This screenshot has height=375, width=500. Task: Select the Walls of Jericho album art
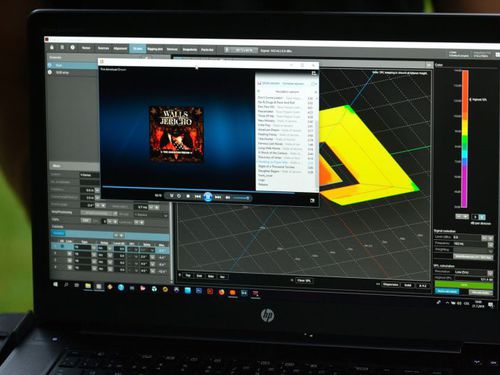click(176, 134)
